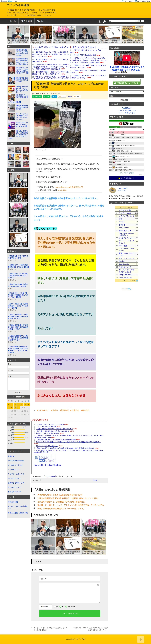Play the 山本太郎 YouTube video

(x=126, y=58)
